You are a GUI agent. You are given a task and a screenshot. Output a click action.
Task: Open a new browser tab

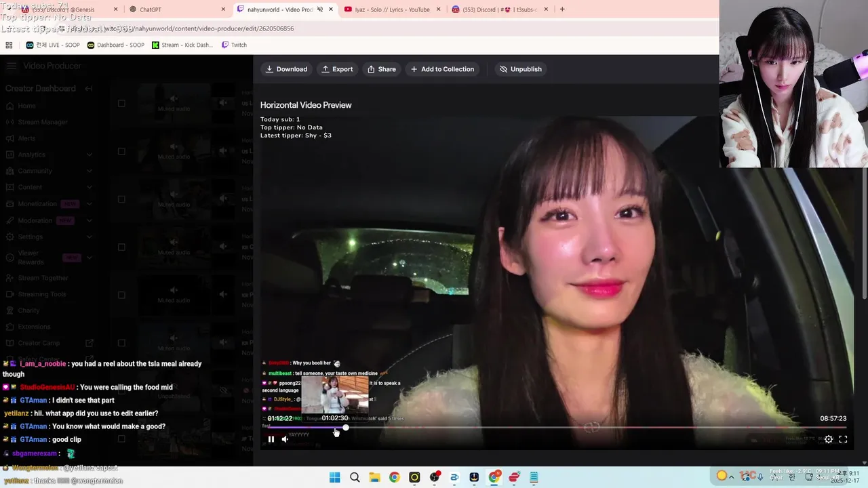click(x=561, y=9)
